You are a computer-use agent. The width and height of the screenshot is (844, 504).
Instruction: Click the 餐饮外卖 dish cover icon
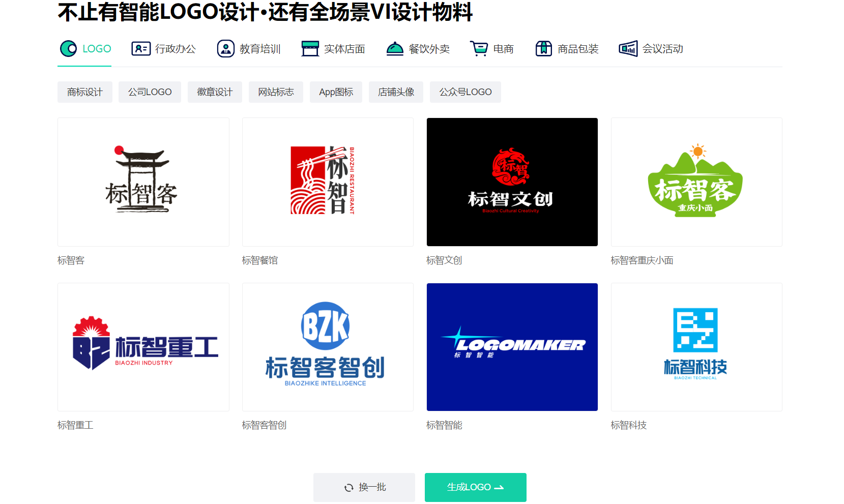[395, 49]
